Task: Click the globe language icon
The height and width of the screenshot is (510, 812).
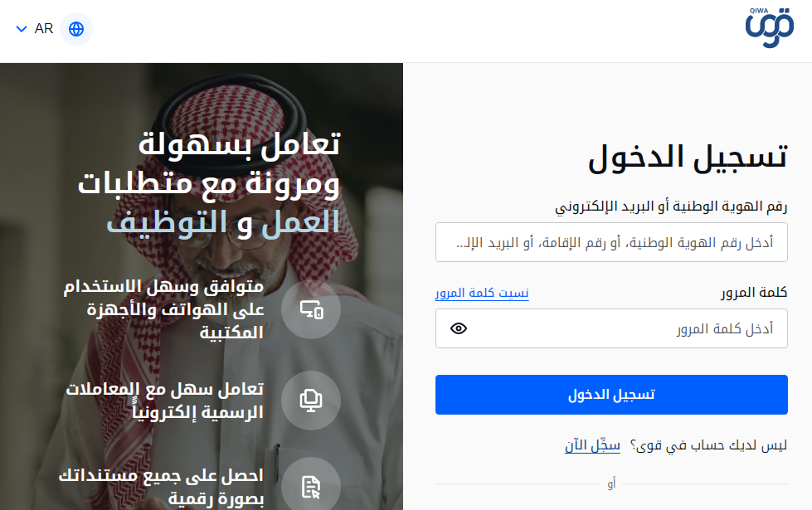Action: click(76, 29)
